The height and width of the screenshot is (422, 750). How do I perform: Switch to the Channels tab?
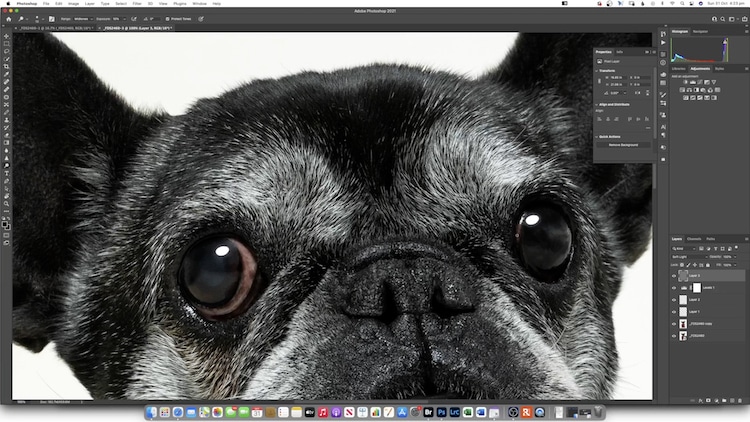[694, 238]
